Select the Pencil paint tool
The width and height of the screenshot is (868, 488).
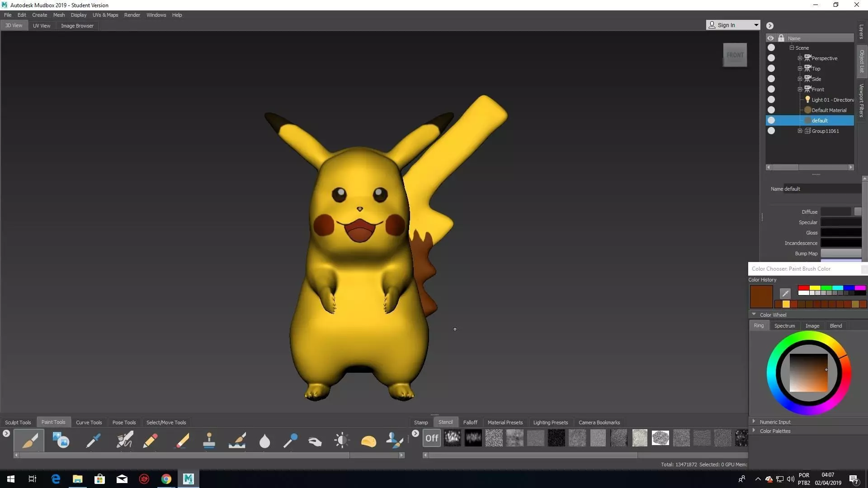150,440
